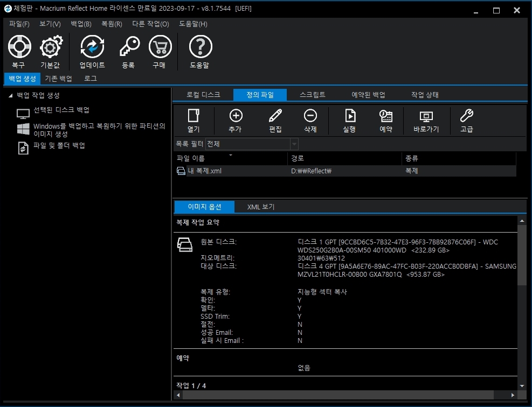Click 지능형 섹터 복사 value text
This screenshot has width=532, height=407.
tap(322, 292)
